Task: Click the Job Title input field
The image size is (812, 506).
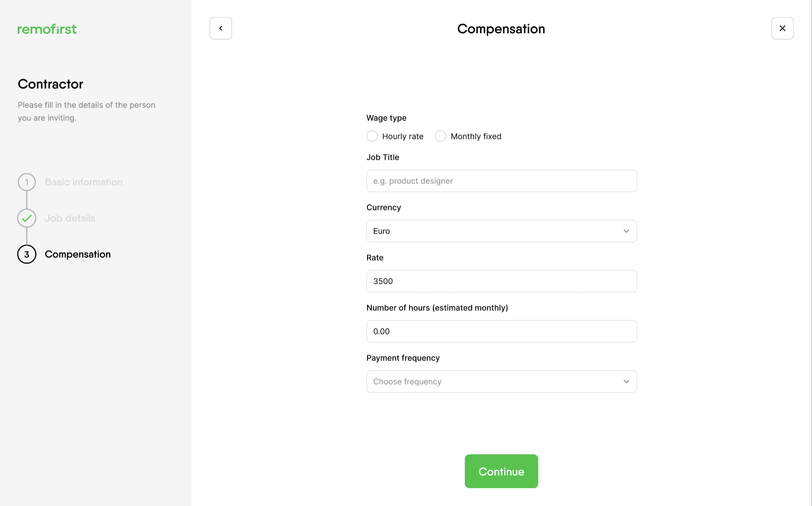Action: coord(501,181)
